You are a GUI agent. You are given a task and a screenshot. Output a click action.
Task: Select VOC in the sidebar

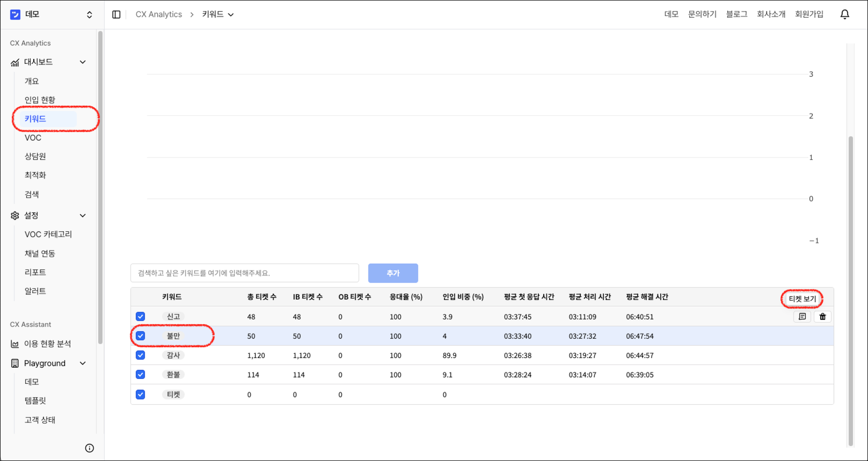coord(33,138)
